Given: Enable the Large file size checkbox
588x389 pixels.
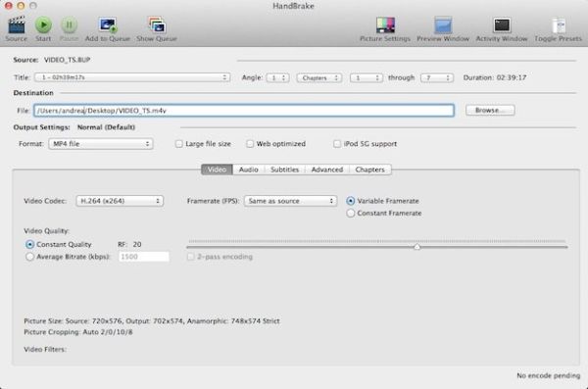Looking at the screenshot, I should (x=179, y=144).
